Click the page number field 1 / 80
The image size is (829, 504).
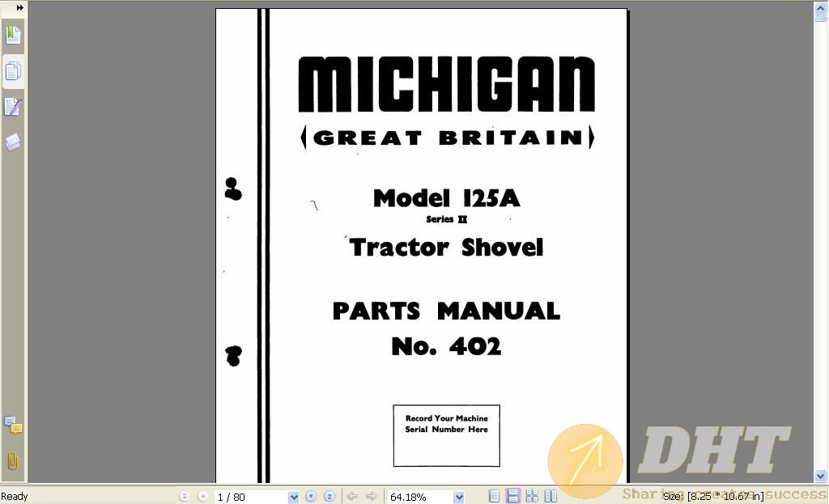coord(251,498)
